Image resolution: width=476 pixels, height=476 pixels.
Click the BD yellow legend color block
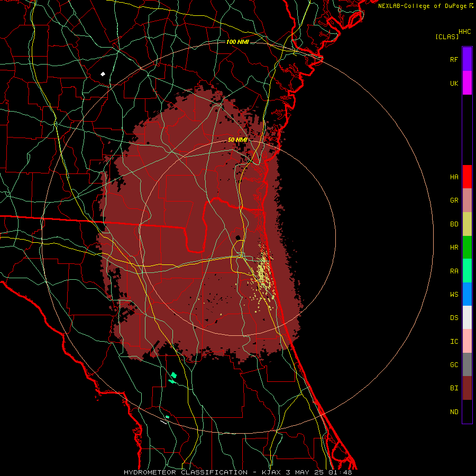point(467,224)
